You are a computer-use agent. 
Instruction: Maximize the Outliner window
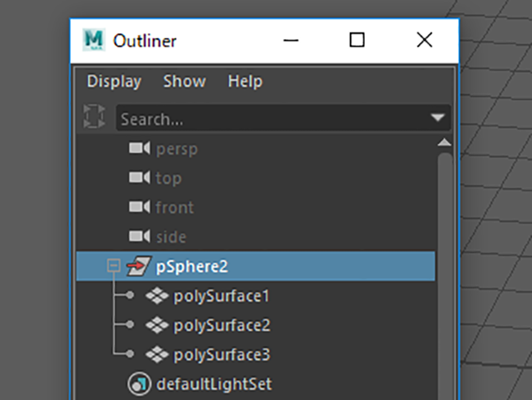click(357, 40)
